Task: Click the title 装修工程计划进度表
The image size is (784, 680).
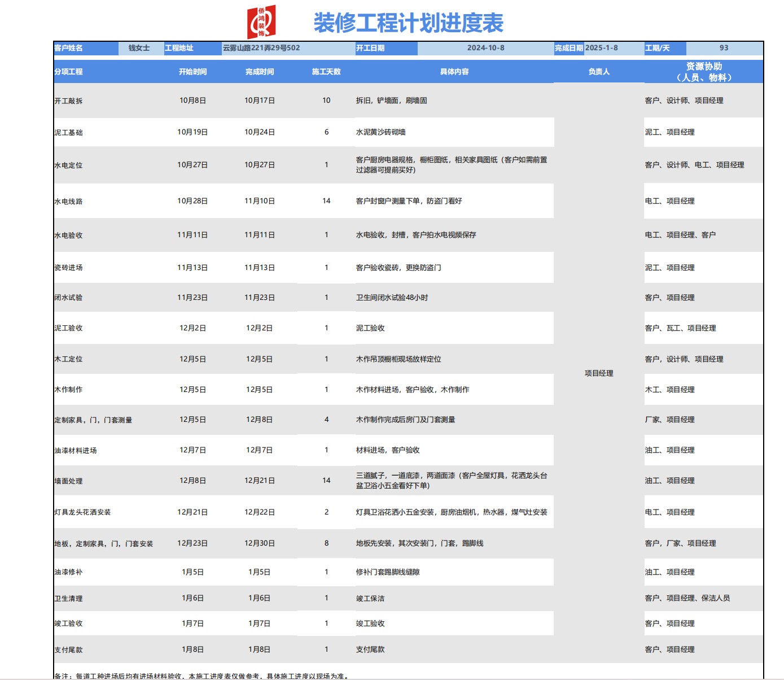Action: pos(408,23)
